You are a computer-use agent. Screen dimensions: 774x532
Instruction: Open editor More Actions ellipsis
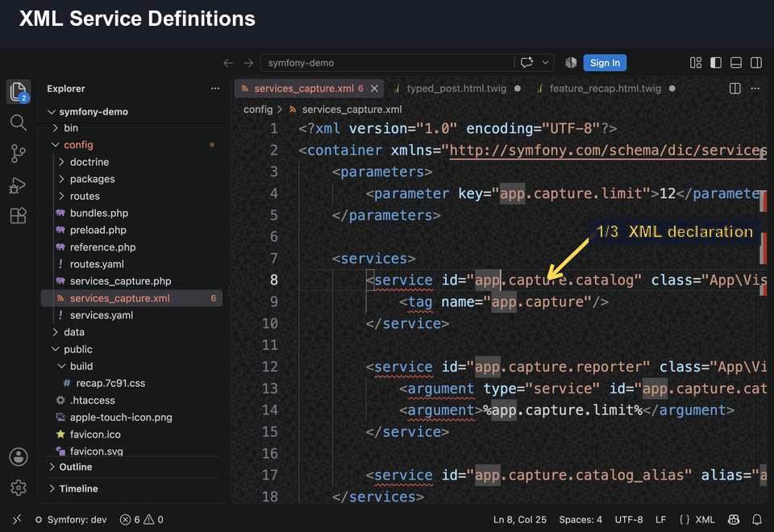point(755,89)
